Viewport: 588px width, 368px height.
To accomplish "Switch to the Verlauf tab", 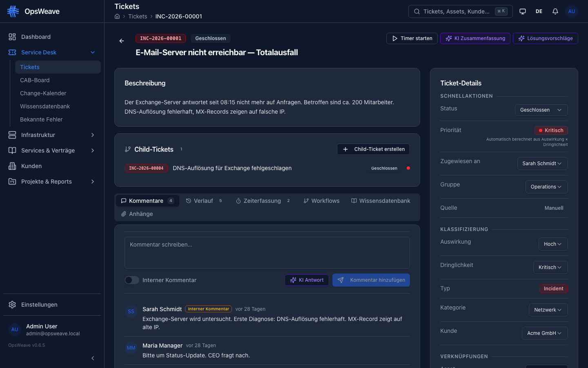I will pos(204,201).
